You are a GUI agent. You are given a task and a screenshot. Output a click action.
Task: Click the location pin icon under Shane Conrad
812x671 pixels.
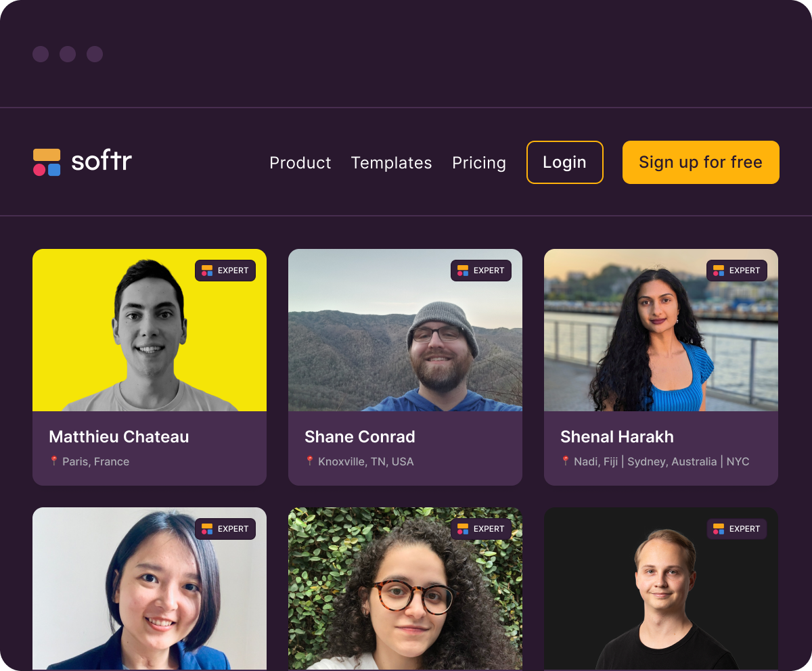pyautogui.click(x=311, y=461)
